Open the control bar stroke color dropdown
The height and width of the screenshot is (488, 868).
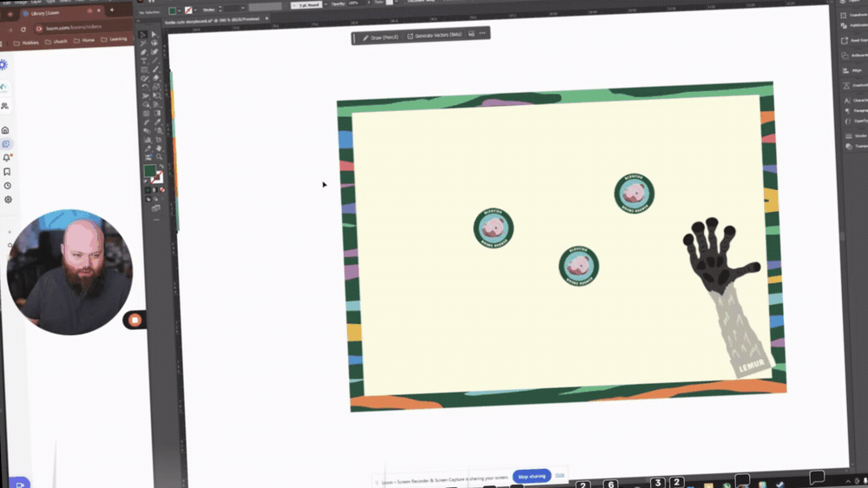195,10
